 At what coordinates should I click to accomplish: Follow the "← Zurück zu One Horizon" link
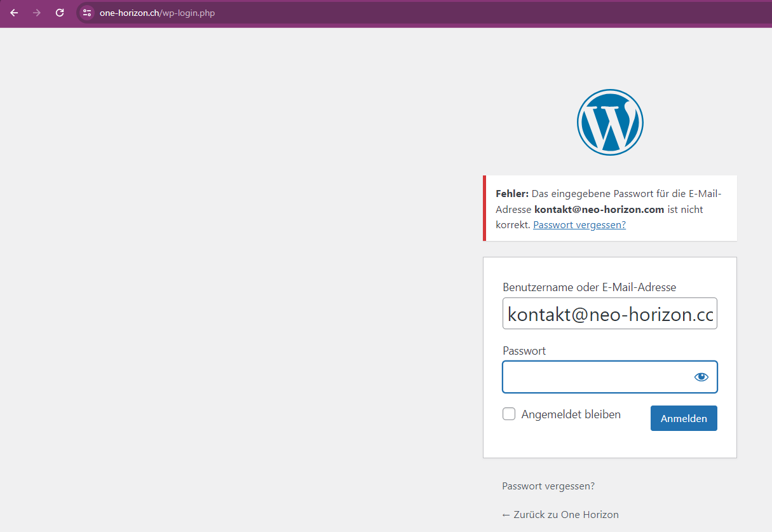pyautogui.click(x=560, y=515)
